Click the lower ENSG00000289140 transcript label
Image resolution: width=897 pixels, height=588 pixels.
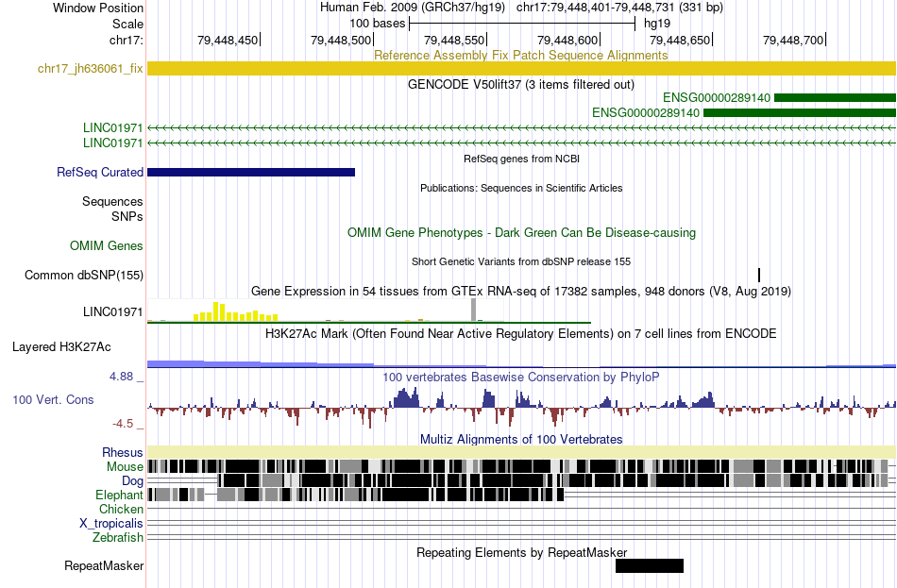[645, 112]
